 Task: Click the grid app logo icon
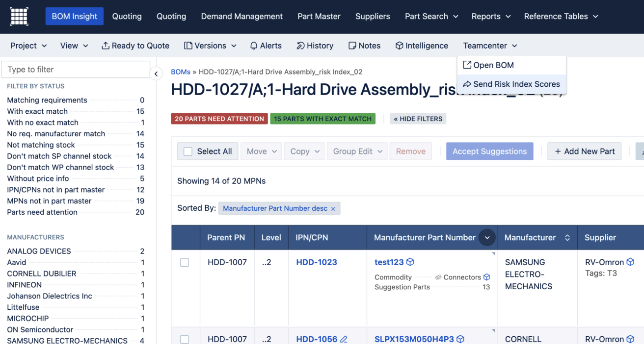point(19,16)
